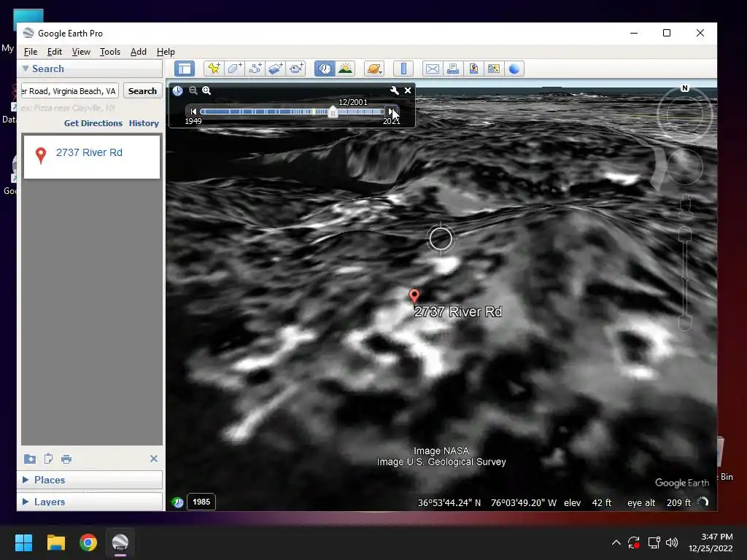
Task: Toggle historical imagery clock button
Action: [x=325, y=69]
